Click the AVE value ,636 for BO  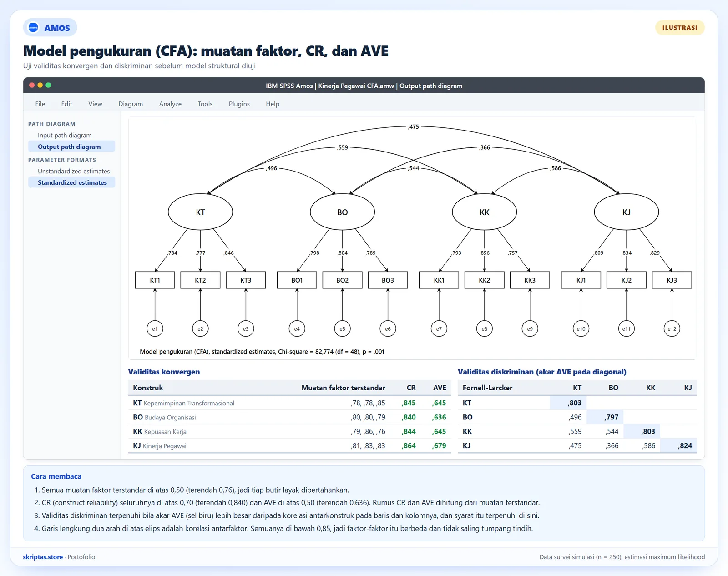pyautogui.click(x=439, y=417)
